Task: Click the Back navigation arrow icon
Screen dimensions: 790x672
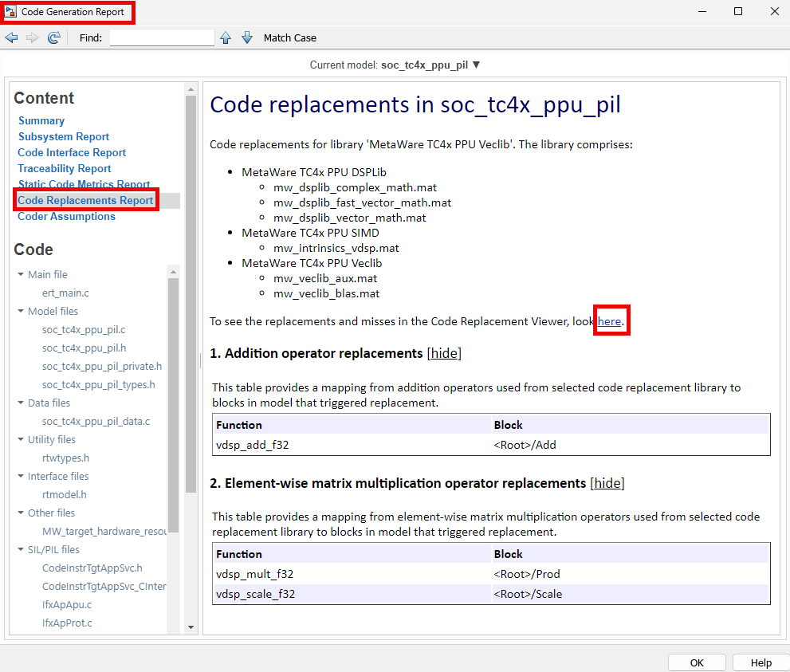Action: click(11, 37)
